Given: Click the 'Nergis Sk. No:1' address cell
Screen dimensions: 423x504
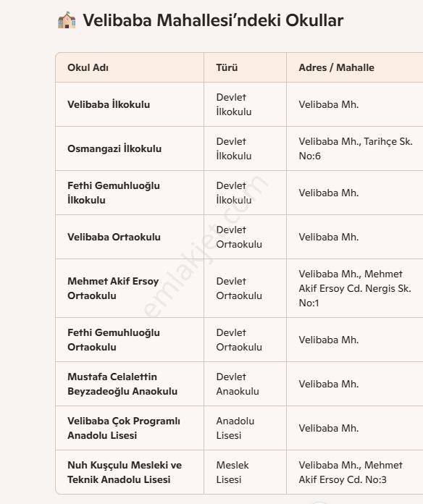Looking at the screenshot, I should point(355,288).
